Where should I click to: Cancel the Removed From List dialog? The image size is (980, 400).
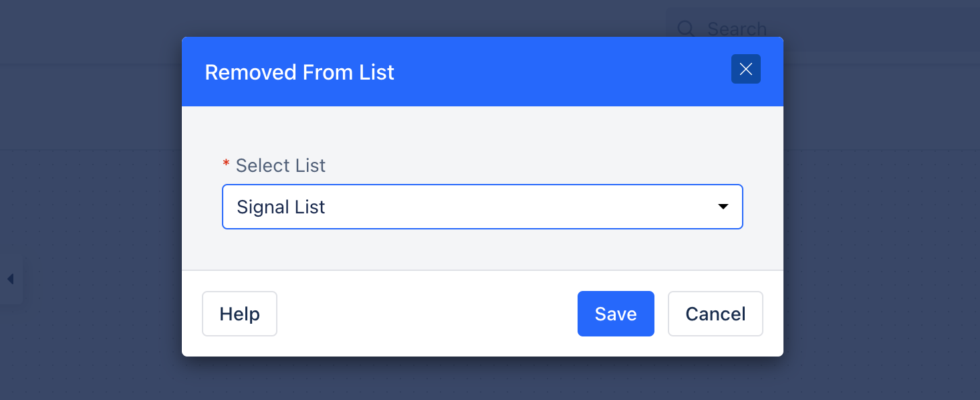[715, 314]
